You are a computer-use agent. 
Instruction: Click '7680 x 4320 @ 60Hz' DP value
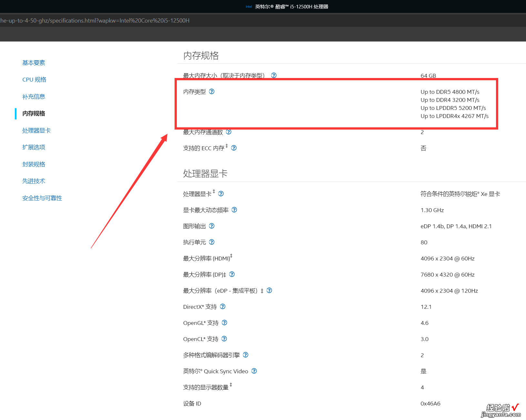coord(447,275)
